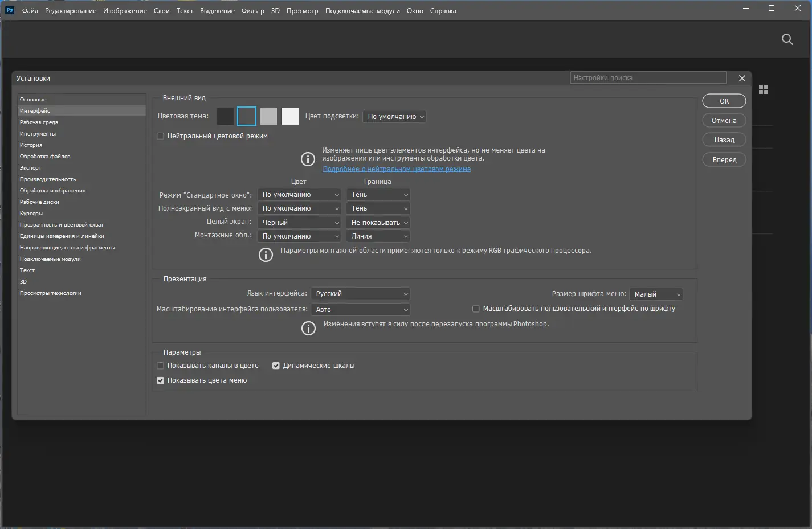Open the Редактирование menu

point(71,11)
